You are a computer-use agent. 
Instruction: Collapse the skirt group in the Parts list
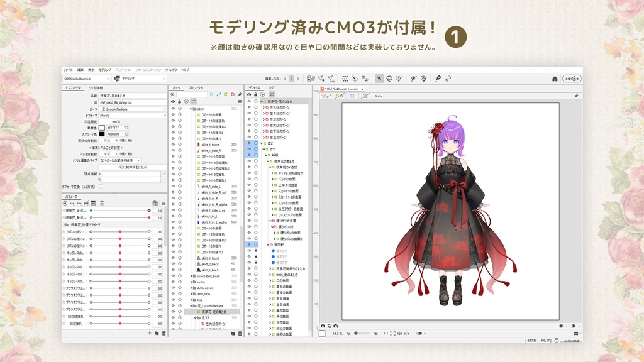(191, 109)
